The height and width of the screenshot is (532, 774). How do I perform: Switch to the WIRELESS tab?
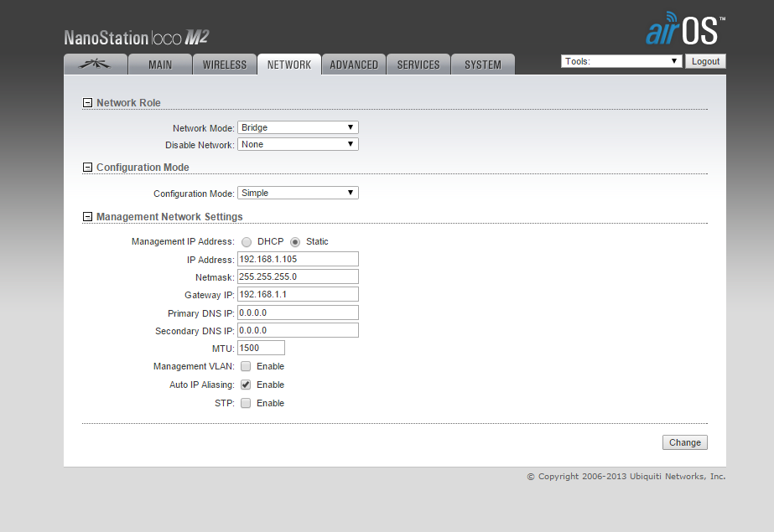coord(225,65)
